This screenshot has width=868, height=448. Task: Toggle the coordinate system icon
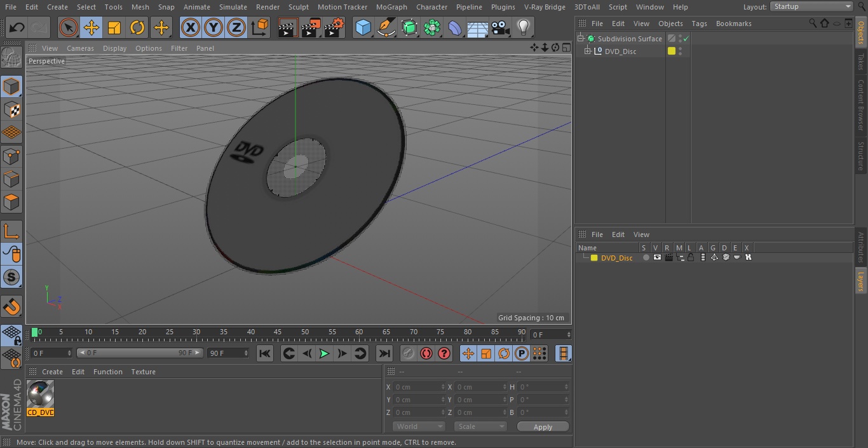point(260,27)
